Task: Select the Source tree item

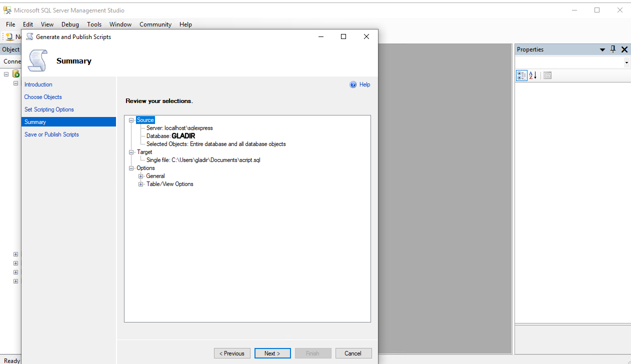Action: [145, 120]
